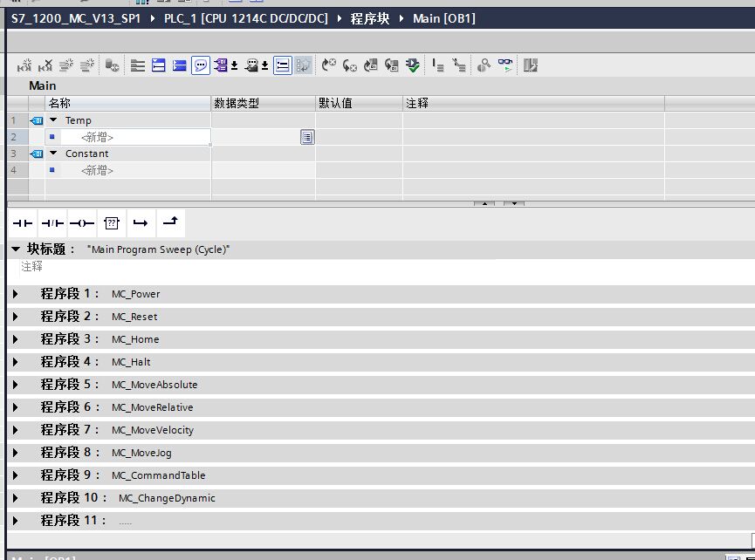Click the backward-arrow block icon in toolbar
The height and width of the screenshot is (560, 755).
point(371,65)
